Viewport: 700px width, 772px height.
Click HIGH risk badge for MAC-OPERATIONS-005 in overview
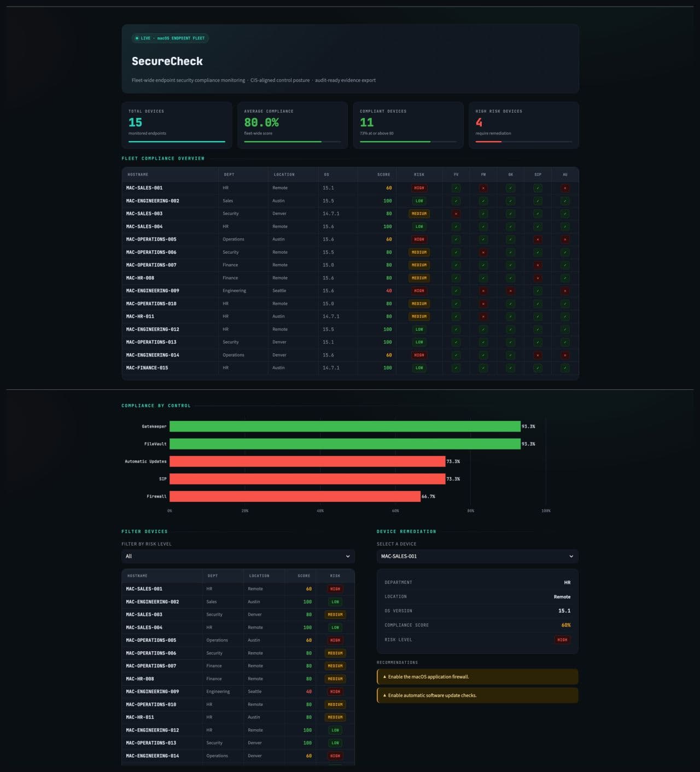click(419, 239)
